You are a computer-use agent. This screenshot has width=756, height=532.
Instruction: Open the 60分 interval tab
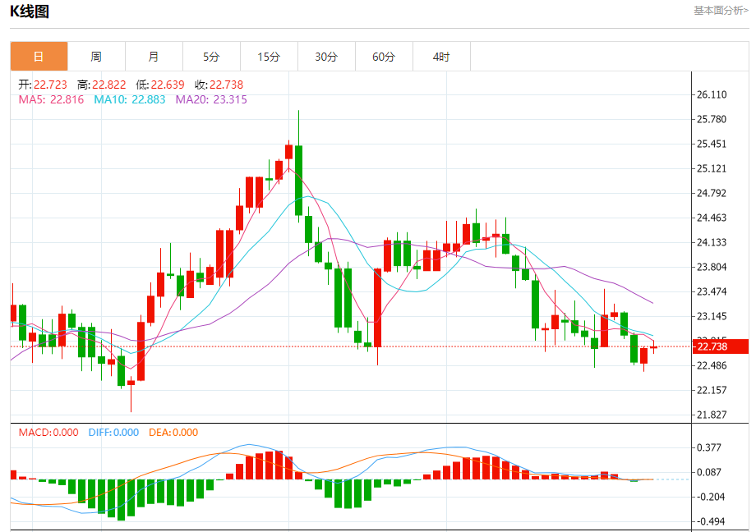click(x=384, y=57)
